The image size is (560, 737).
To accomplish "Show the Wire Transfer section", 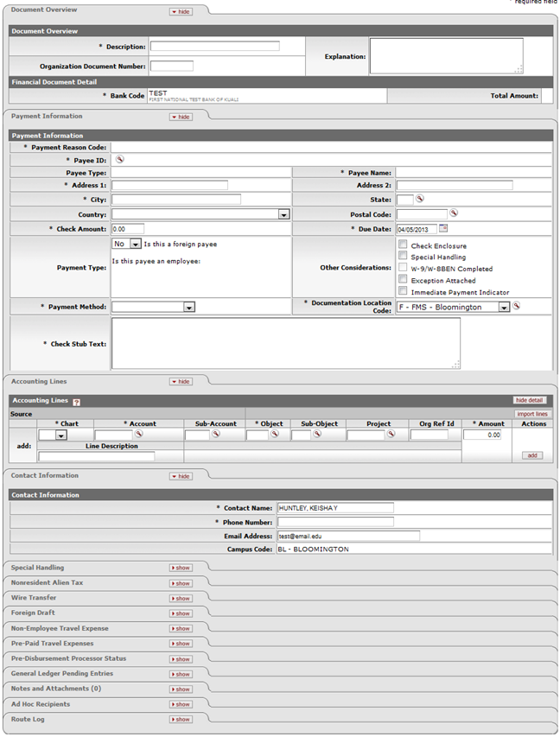I will (x=181, y=599).
